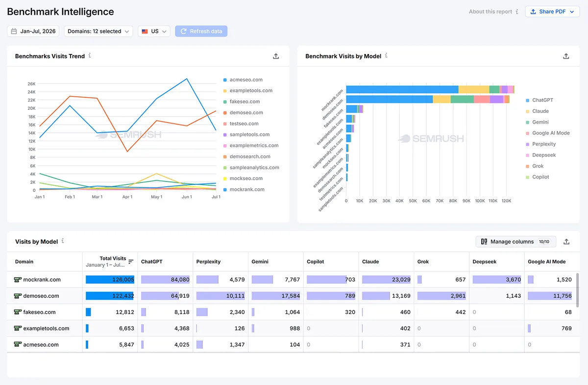588x385 pixels.
Task: Toggle Claude legend in model chart
Action: click(x=537, y=111)
